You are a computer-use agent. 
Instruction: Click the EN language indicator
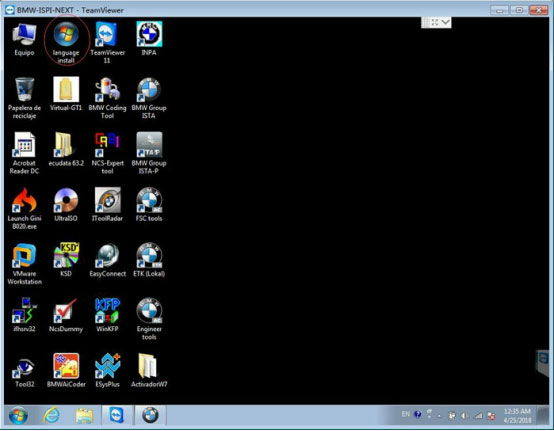point(406,414)
